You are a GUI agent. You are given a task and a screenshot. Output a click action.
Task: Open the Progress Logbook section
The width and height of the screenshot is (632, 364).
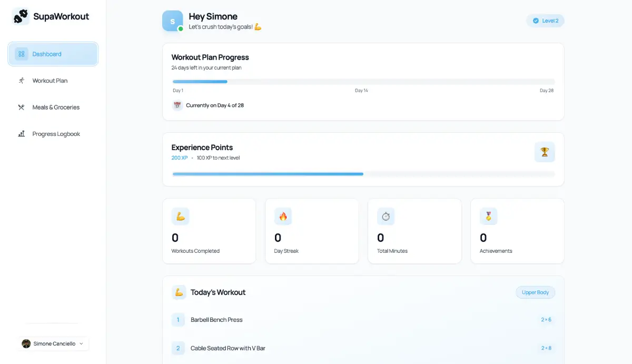56,134
